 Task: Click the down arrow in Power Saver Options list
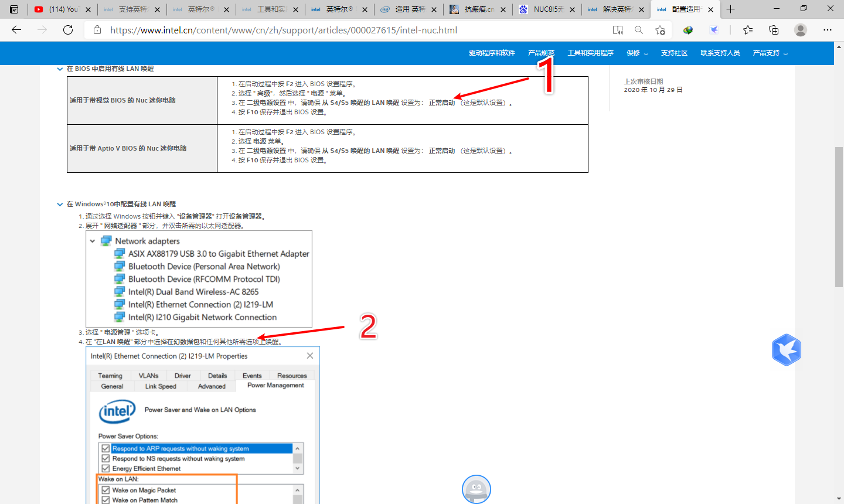[x=298, y=468]
